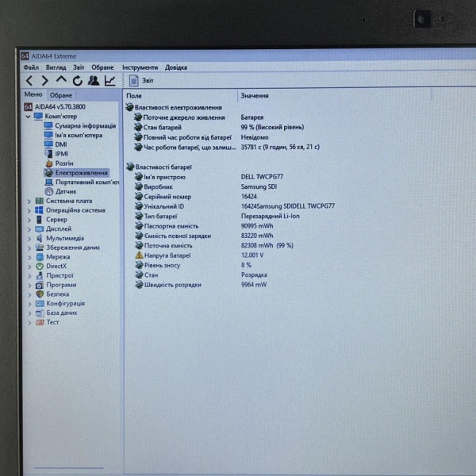Expand the Збереження даних node

pyautogui.click(x=29, y=248)
